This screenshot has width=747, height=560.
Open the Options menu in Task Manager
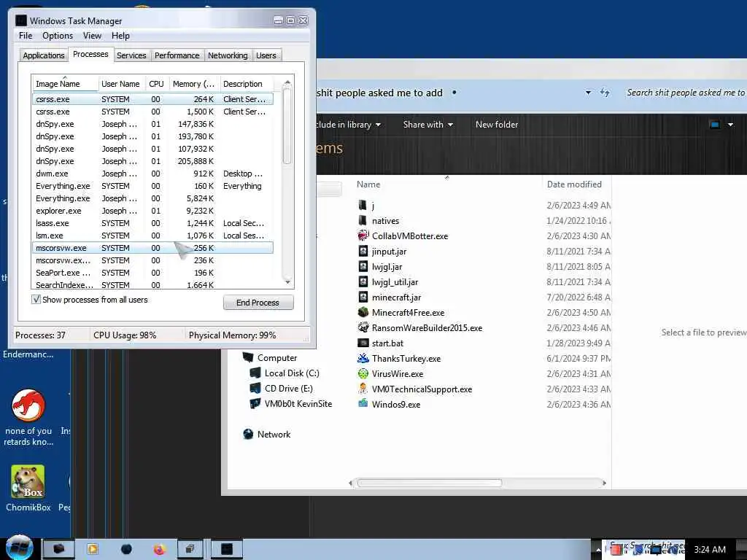(58, 36)
